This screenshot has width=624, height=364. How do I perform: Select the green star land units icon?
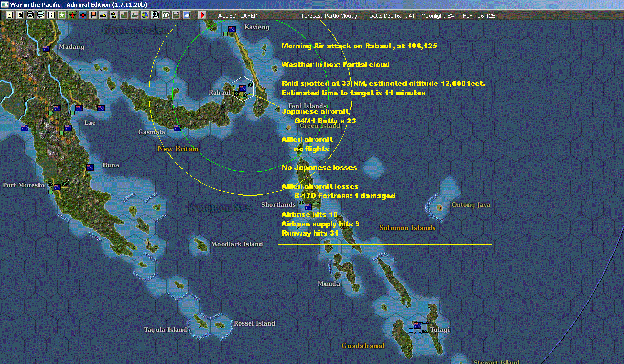pos(61,15)
